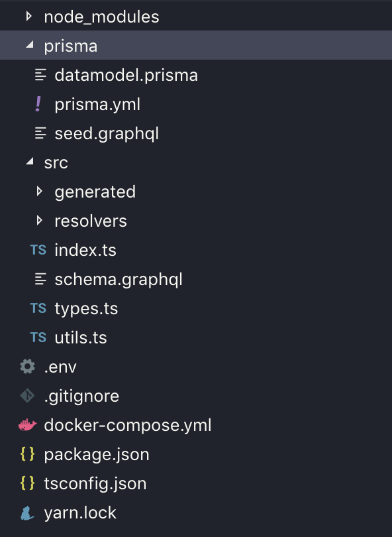Click the yarn logo icon next to yarn.lock
392x537 pixels.
tap(26, 512)
